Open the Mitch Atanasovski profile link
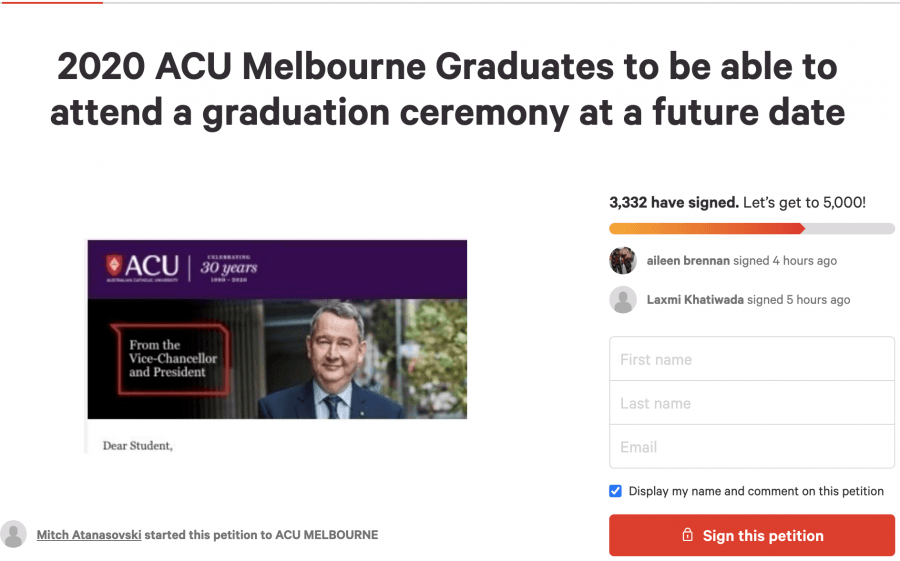900x561 pixels. tap(89, 535)
